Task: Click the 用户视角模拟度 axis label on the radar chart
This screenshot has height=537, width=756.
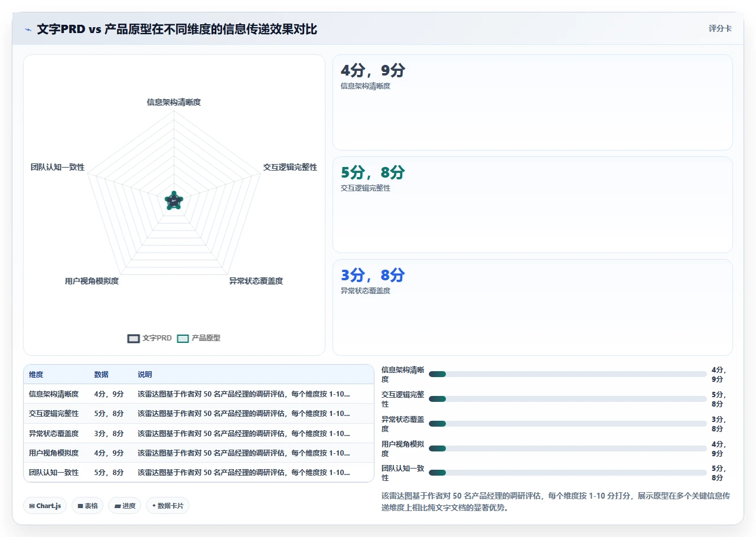Action: tap(92, 281)
